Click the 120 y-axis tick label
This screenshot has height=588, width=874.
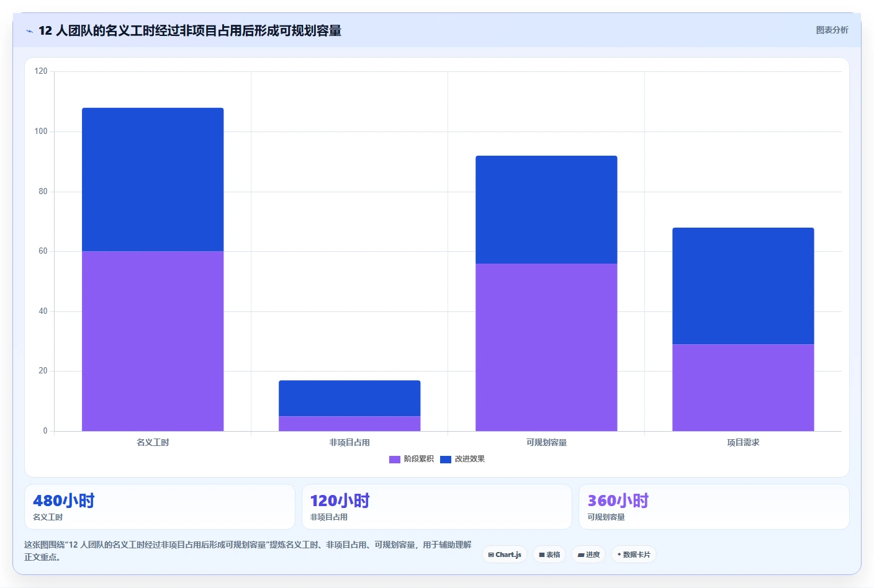click(41, 71)
